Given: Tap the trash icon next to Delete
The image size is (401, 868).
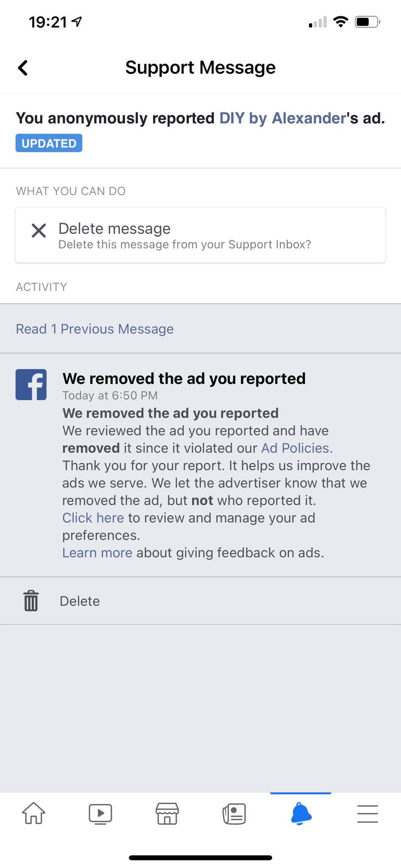Looking at the screenshot, I should (30, 601).
